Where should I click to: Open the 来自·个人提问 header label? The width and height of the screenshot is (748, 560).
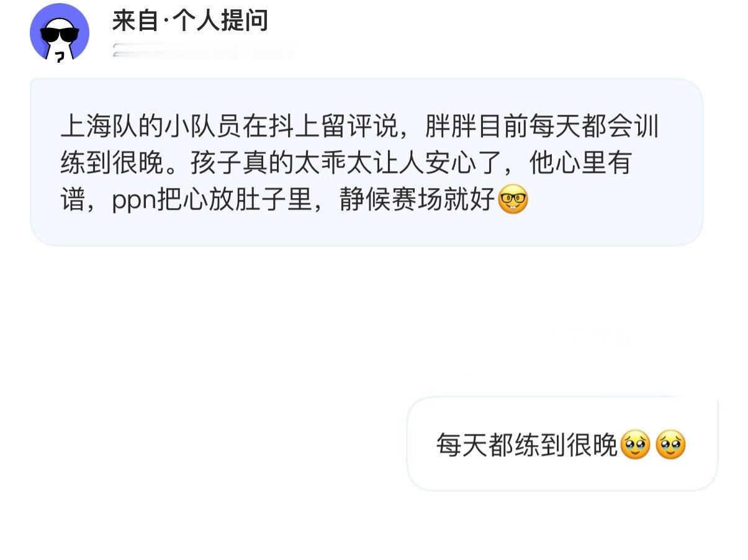coord(190,21)
